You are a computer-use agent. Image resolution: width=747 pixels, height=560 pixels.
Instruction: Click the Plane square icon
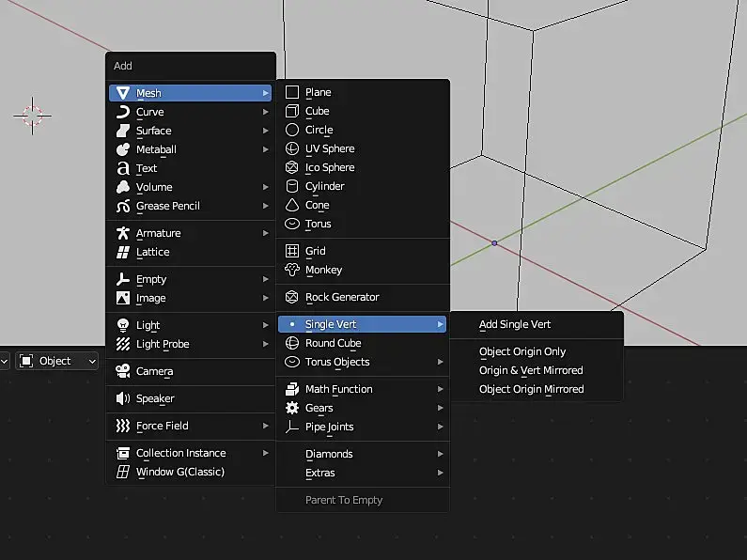(292, 92)
